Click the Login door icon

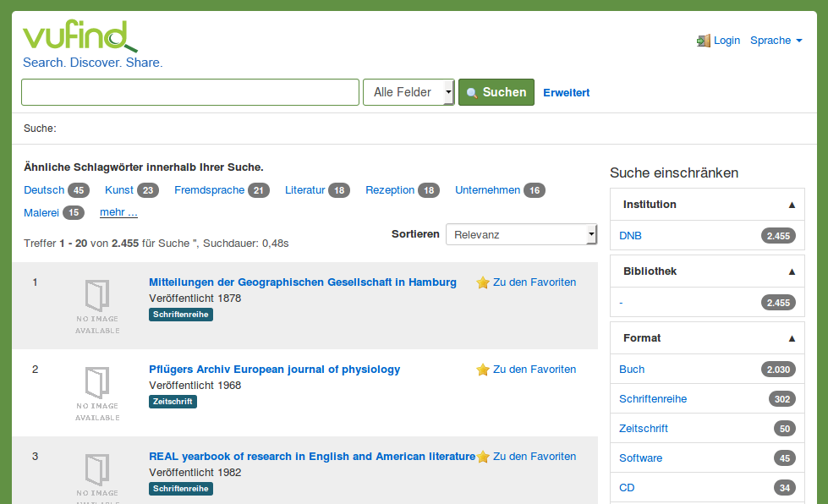click(704, 41)
